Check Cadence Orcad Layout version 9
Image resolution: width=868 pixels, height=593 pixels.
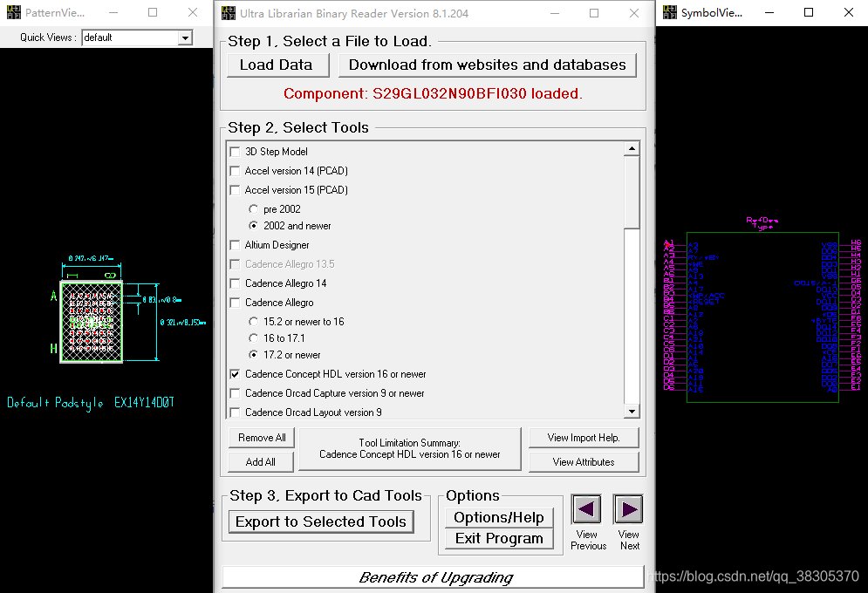[235, 412]
